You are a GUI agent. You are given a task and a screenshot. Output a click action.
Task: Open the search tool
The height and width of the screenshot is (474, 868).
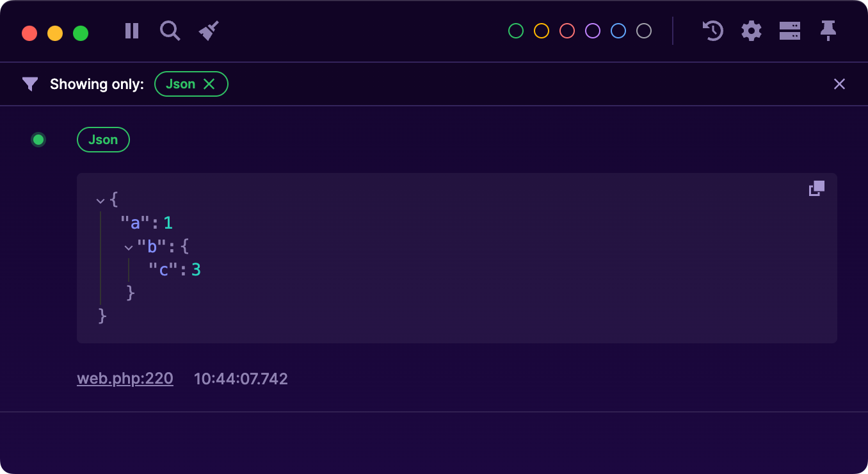(x=170, y=30)
